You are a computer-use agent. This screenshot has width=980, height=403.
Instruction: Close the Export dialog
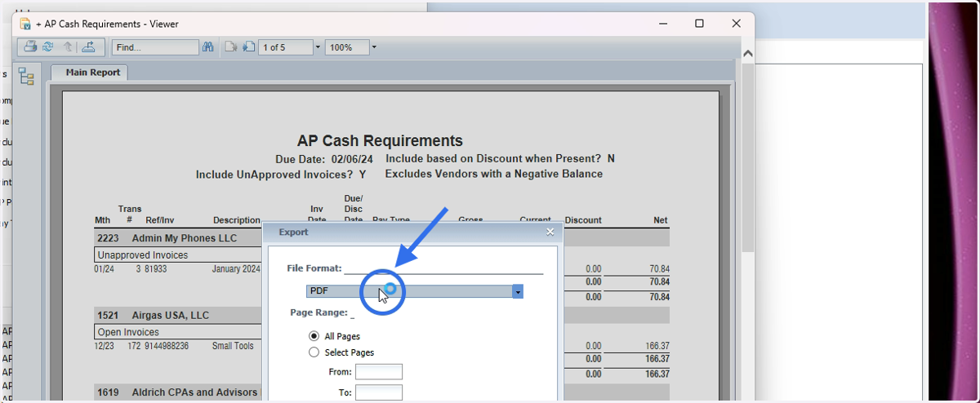tap(550, 232)
